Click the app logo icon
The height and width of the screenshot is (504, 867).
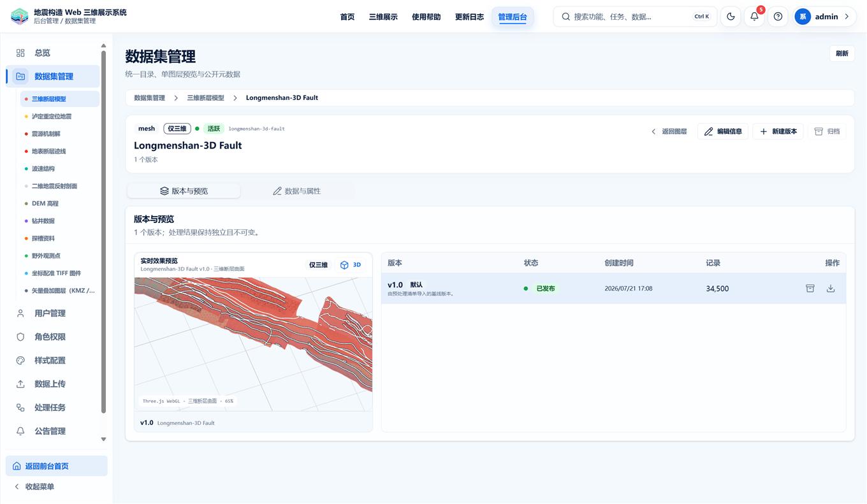click(x=20, y=16)
